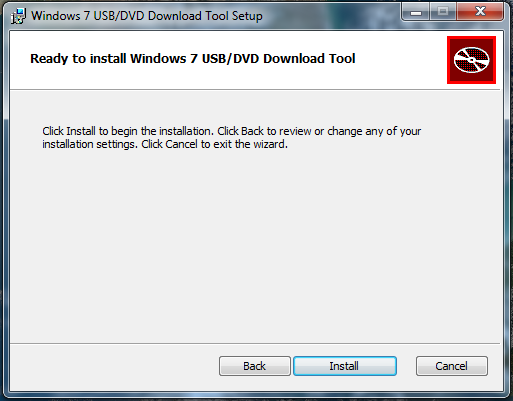Go Back to the previous setup step
513x401 pixels.
click(x=255, y=366)
